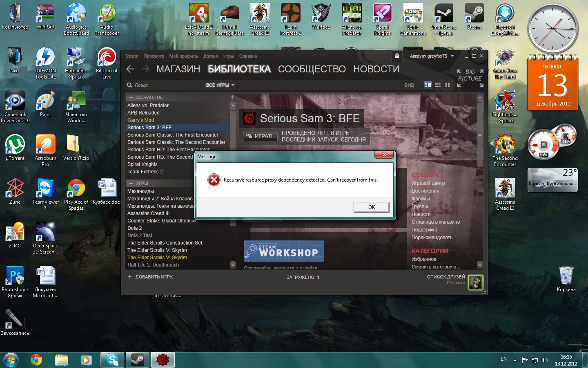The width and height of the screenshot is (588, 368).
Task: Open the Страница в магазине link
Action: [x=435, y=222]
